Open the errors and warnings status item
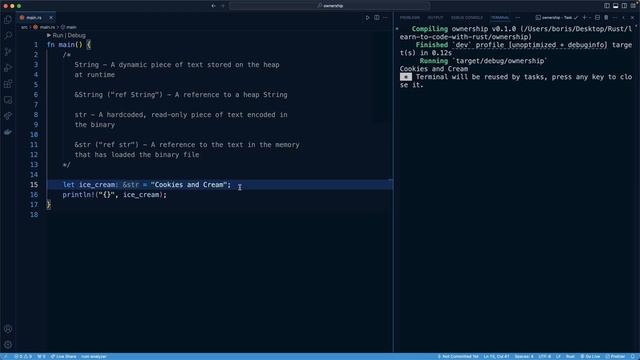 (x=23, y=356)
